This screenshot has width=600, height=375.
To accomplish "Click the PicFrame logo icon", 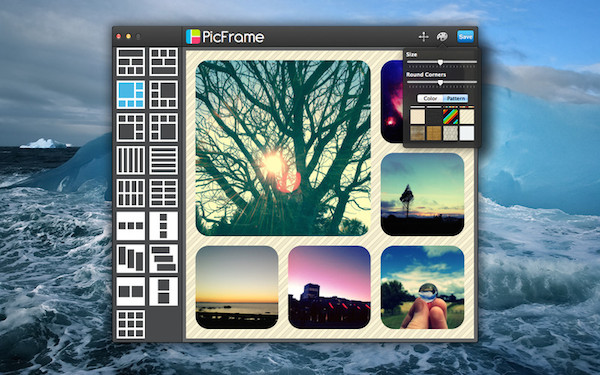I will pyautogui.click(x=193, y=37).
